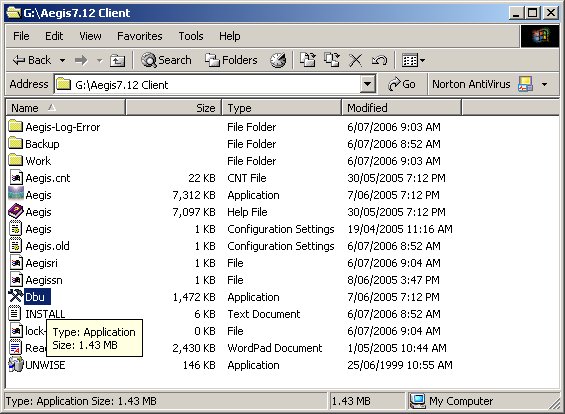
Task: Select the Work folder icon
Action: (15, 160)
